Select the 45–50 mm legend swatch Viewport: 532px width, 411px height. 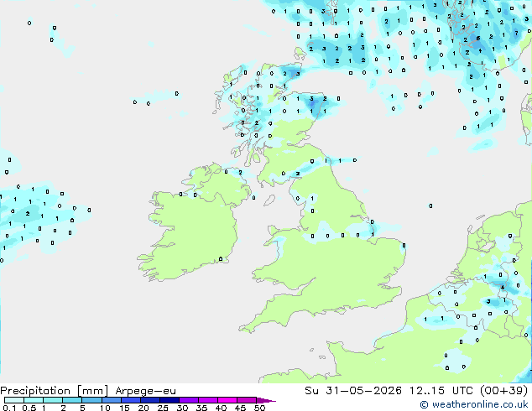click(x=247, y=400)
